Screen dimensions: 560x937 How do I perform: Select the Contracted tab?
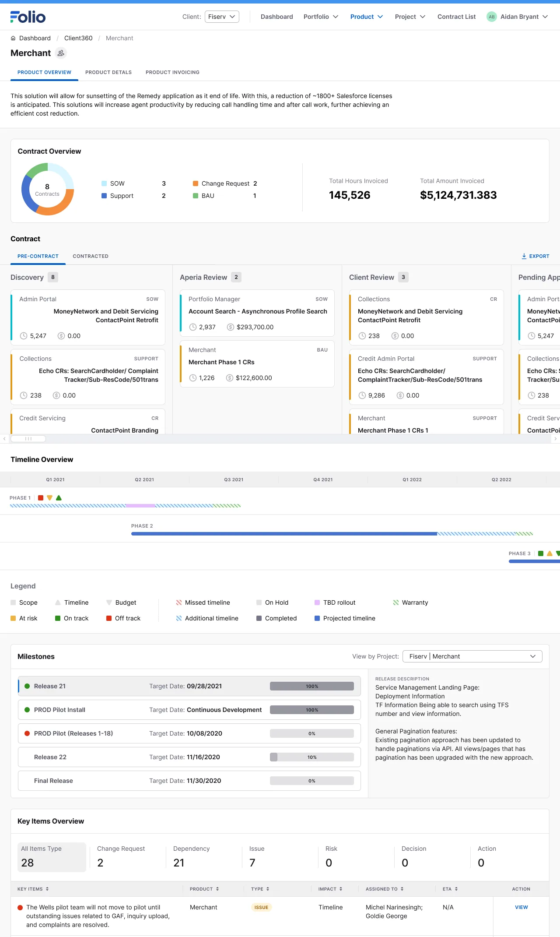tap(91, 256)
